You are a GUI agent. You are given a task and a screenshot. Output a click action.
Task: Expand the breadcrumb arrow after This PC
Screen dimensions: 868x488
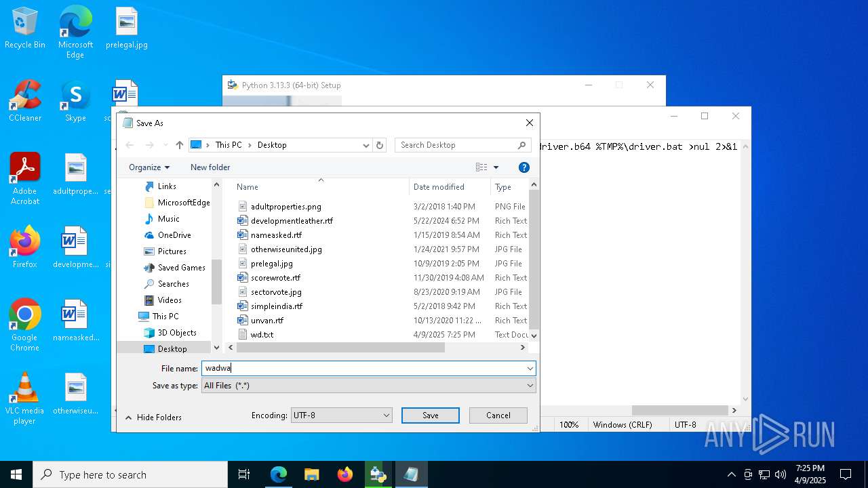[250, 145]
